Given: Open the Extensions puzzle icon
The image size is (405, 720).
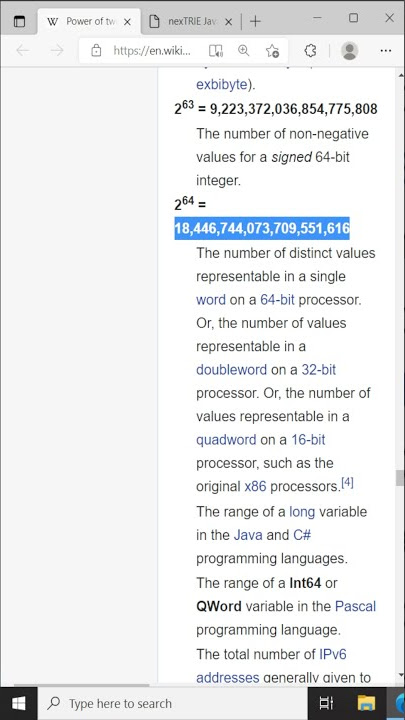Looking at the screenshot, I should pos(311,51).
